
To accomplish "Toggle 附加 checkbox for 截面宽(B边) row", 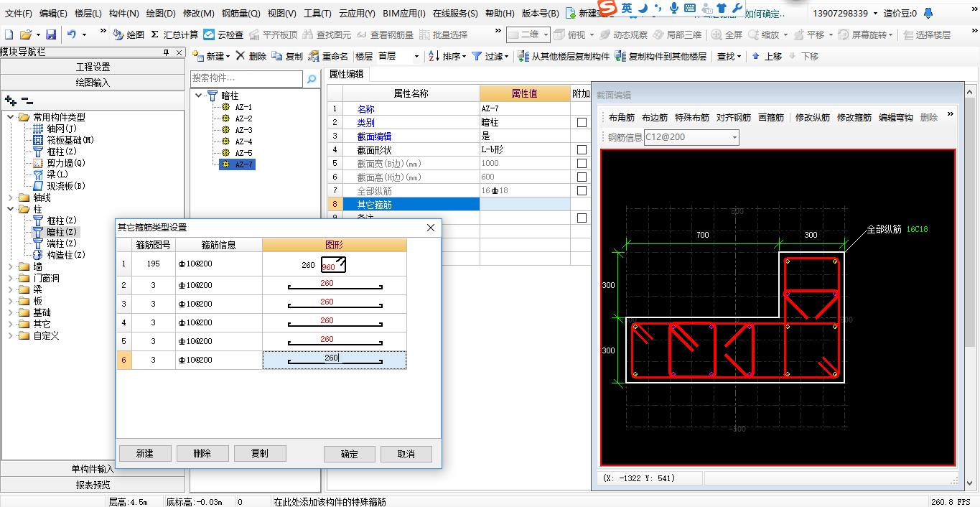I will (x=582, y=164).
